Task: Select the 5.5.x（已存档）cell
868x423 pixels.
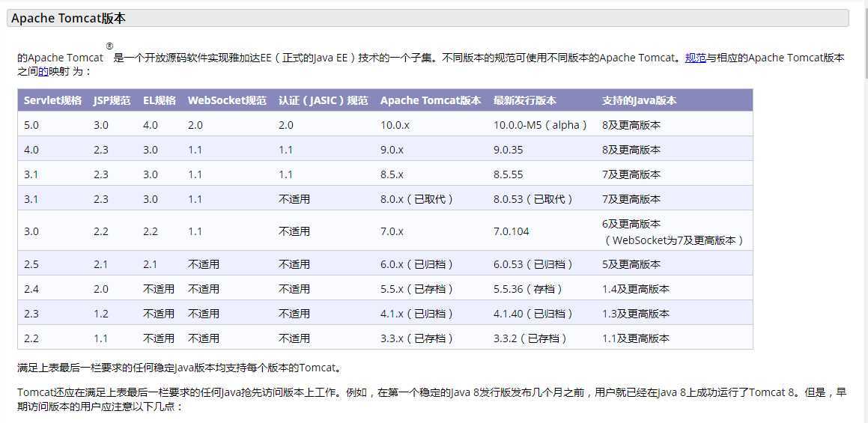Action: 417,289
